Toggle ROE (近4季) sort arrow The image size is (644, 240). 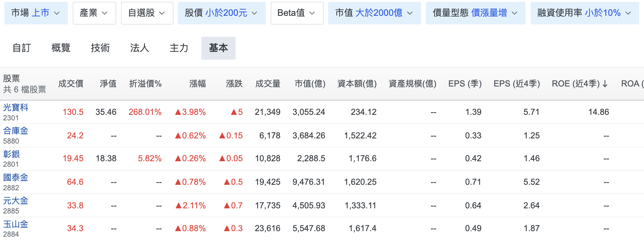point(605,84)
